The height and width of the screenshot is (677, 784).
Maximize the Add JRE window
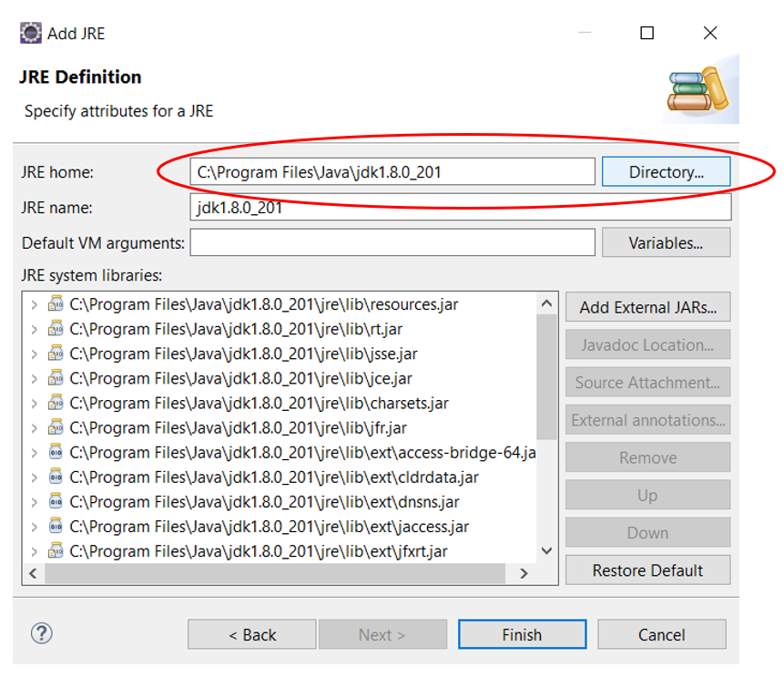tap(647, 33)
